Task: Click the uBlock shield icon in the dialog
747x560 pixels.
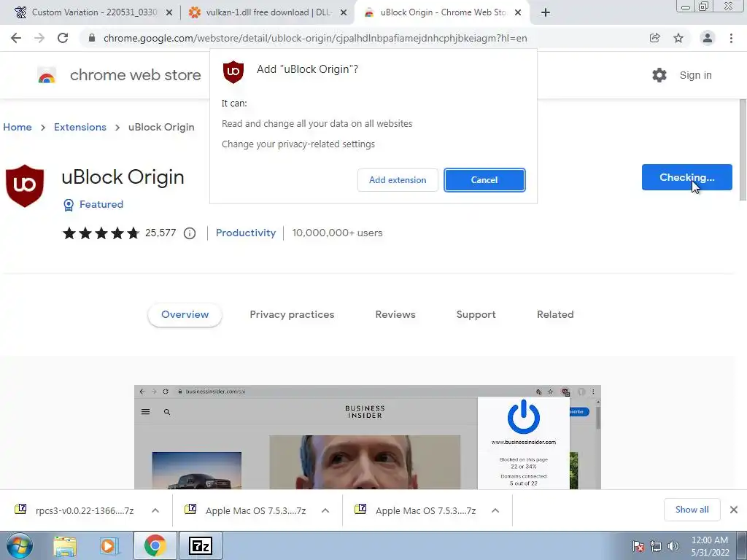Action: [233, 72]
